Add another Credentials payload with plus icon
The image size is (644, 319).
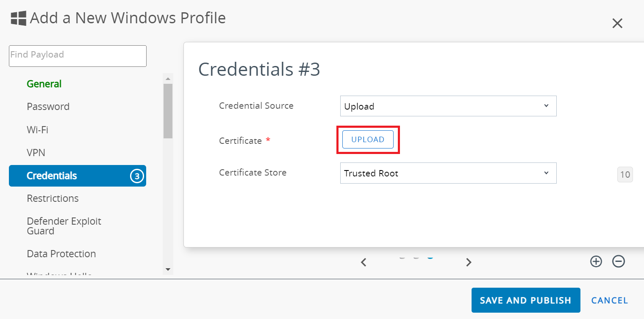(x=596, y=261)
